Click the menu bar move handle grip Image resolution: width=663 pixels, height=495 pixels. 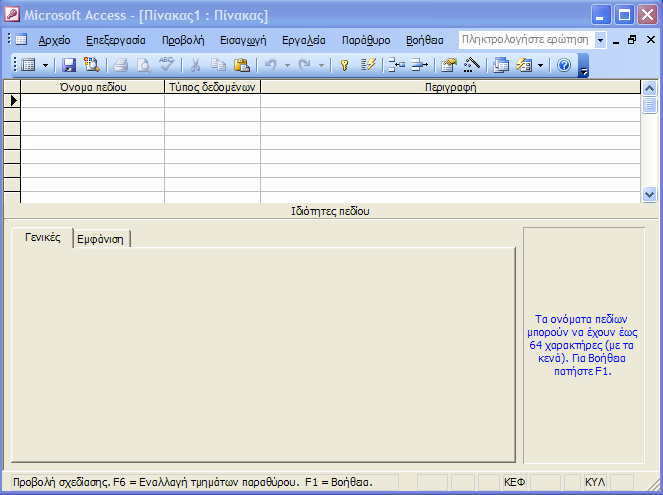pyautogui.click(x=9, y=39)
